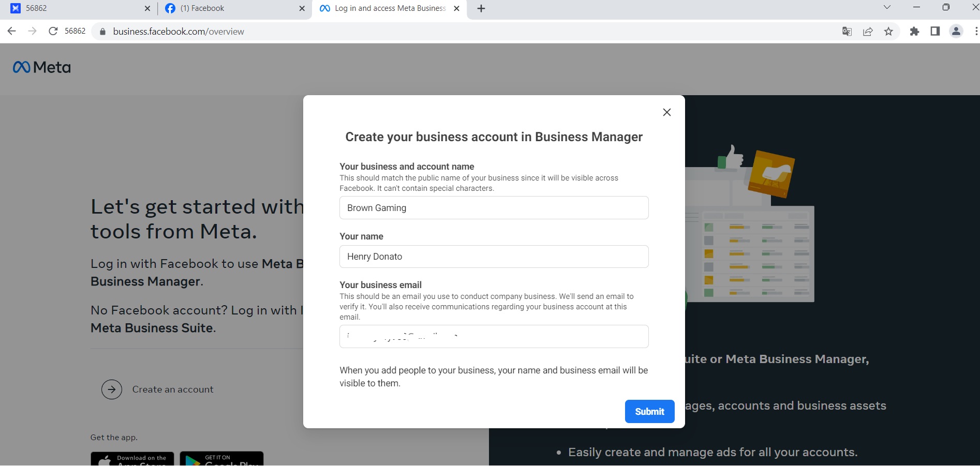980x466 pixels.
Task: Click the address bar URL
Action: 179,32
